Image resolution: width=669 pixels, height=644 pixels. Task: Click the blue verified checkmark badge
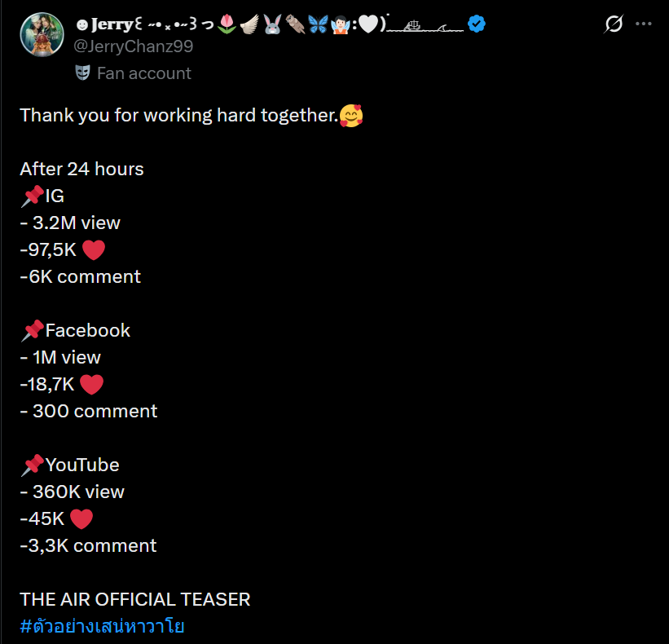[476, 24]
